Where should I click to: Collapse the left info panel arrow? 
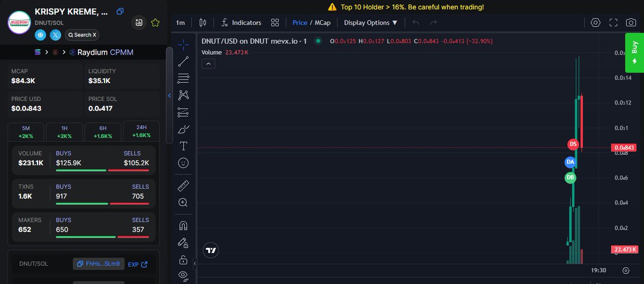[170, 95]
